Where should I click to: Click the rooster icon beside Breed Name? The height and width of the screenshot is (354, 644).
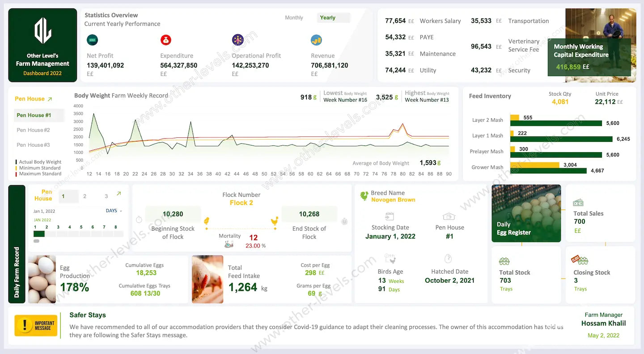[x=364, y=196]
